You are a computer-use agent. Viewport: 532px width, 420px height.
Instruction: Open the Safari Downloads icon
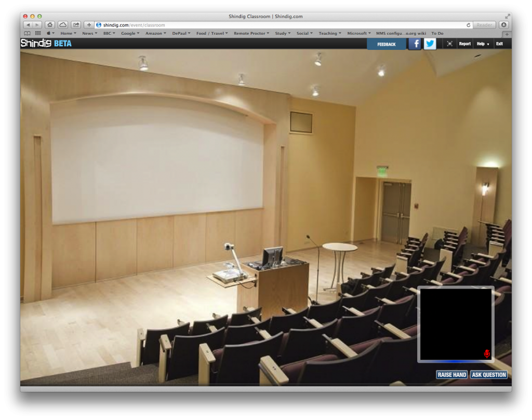coord(504,25)
